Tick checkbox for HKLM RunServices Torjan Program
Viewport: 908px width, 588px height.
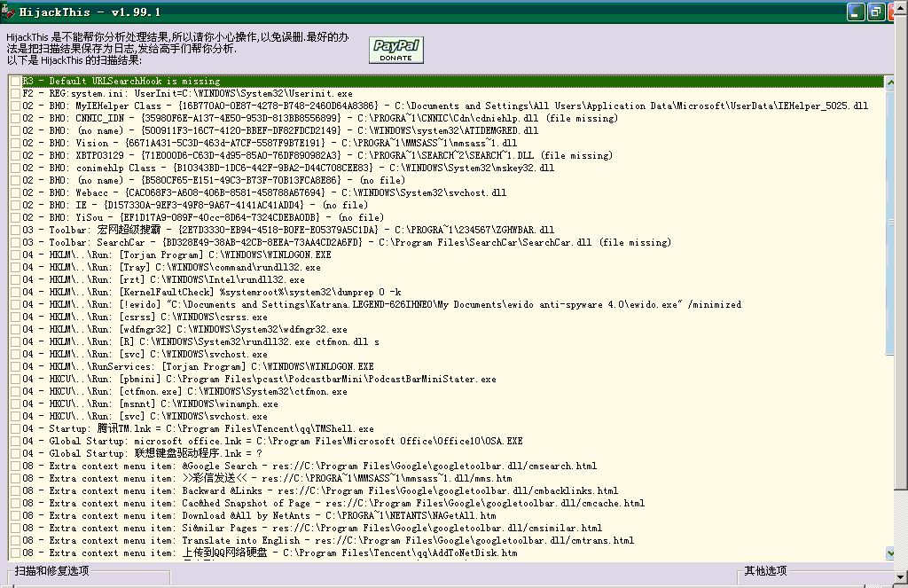pyautogui.click(x=16, y=366)
